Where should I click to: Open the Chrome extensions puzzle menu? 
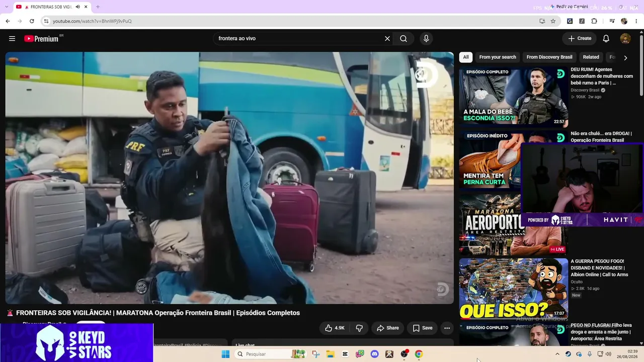pyautogui.click(x=594, y=21)
